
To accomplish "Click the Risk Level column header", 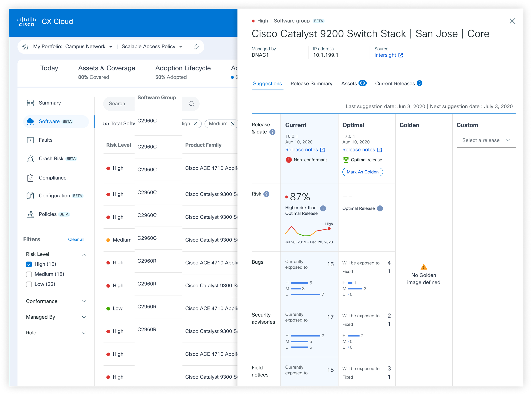I will [118, 145].
